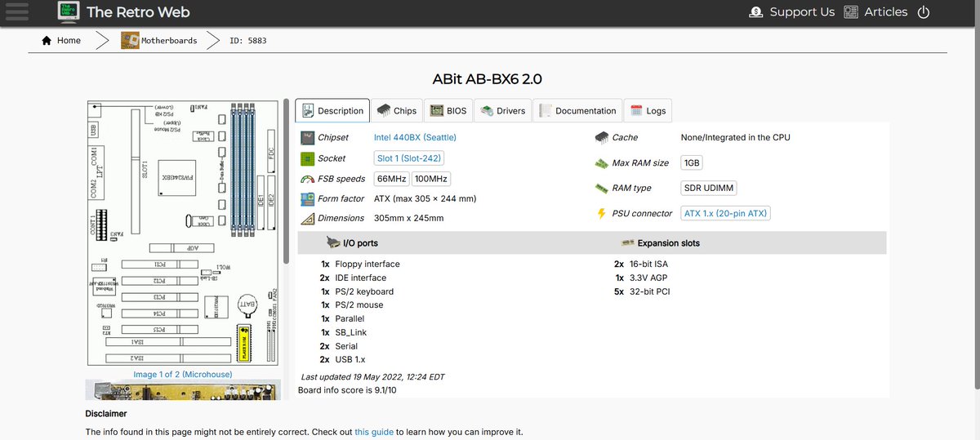Click the I/O ports connector icon

334,242
